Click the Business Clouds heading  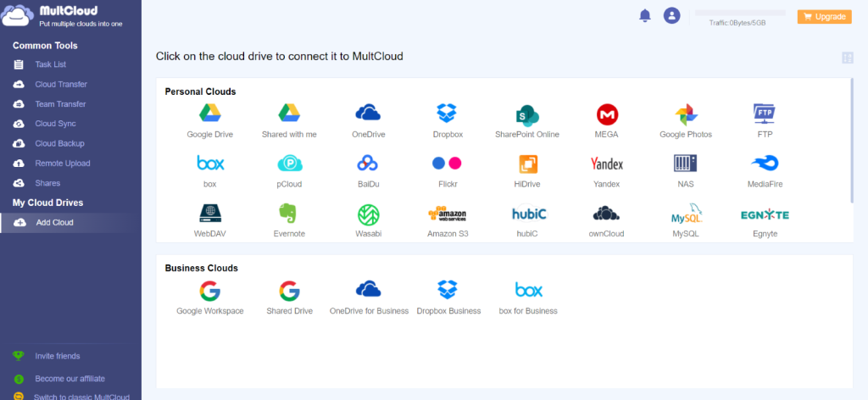(x=202, y=269)
